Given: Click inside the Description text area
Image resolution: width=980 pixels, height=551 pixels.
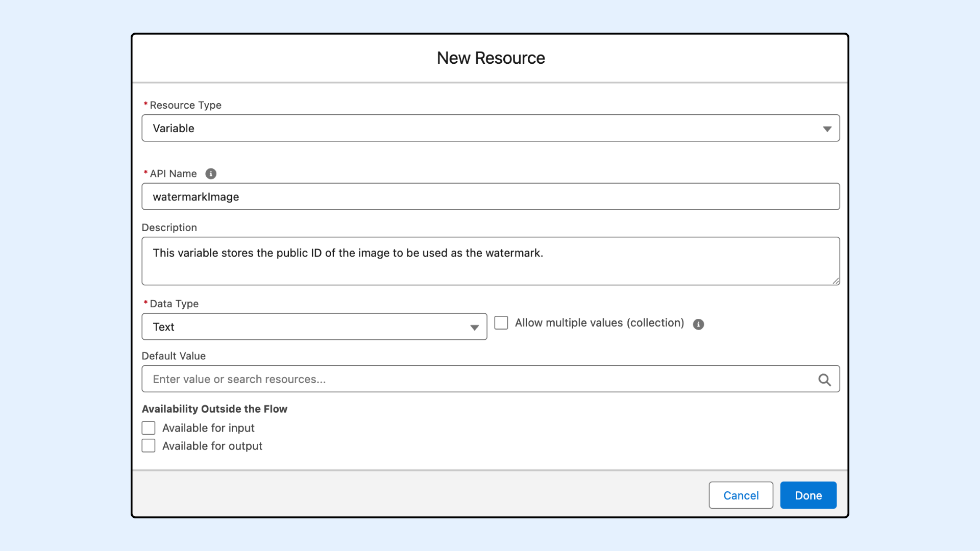Looking at the screenshot, I should [490, 266].
